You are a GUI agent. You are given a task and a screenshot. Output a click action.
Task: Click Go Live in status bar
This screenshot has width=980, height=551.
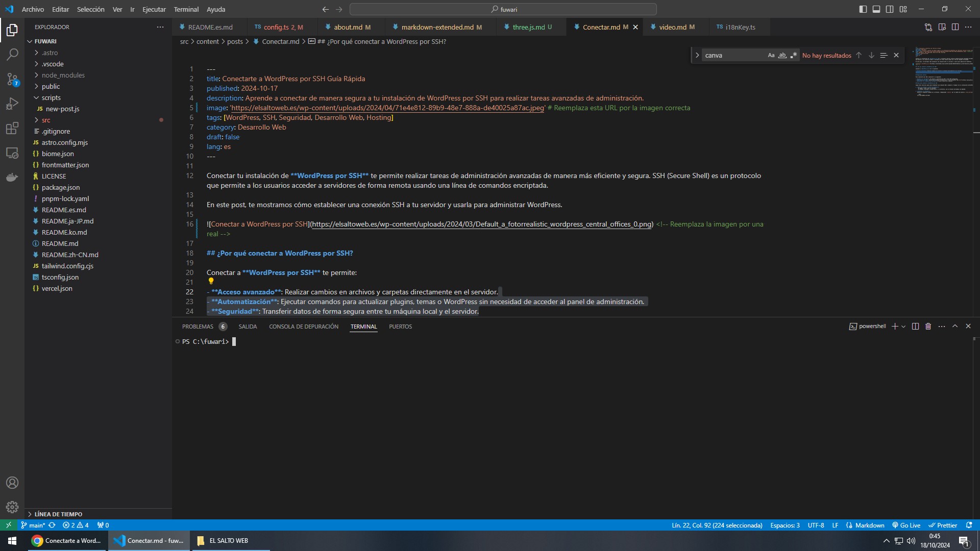click(906, 525)
